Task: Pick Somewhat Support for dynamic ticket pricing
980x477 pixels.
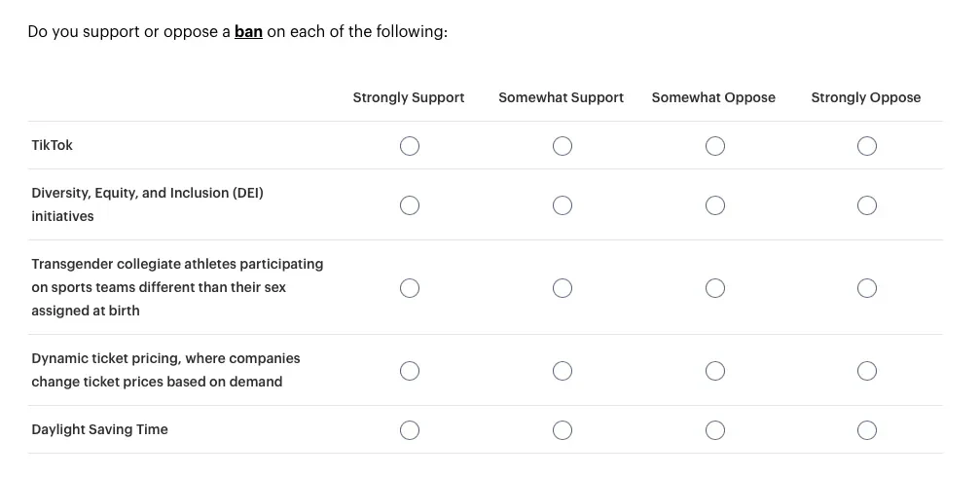Action: coord(562,371)
